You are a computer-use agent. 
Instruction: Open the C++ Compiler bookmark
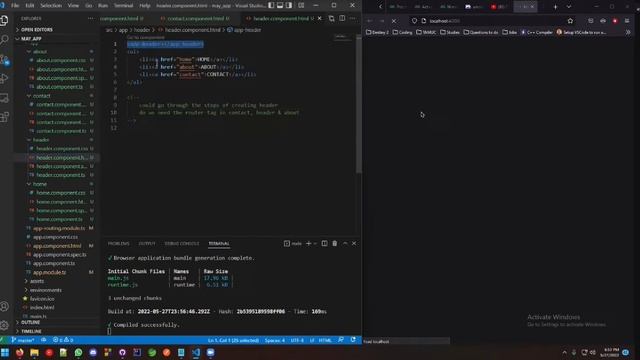tap(537, 32)
